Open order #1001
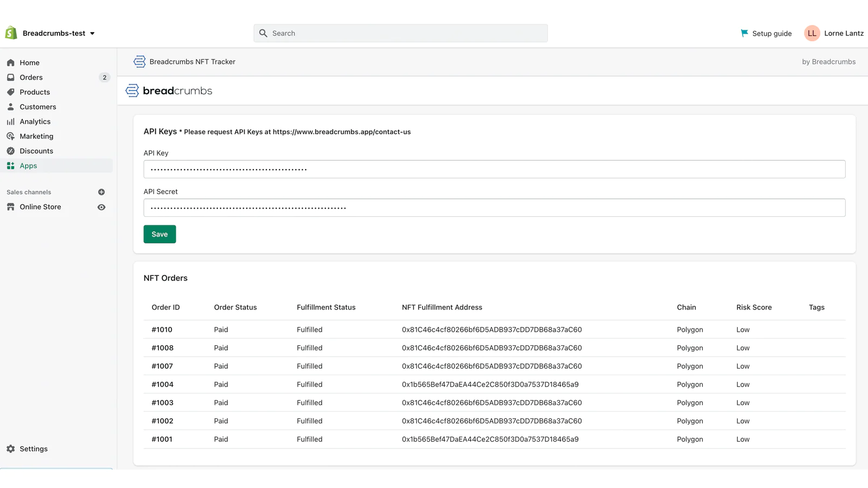Image resolution: width=868 pixels, height=488 pixels. tap(162, 439)
